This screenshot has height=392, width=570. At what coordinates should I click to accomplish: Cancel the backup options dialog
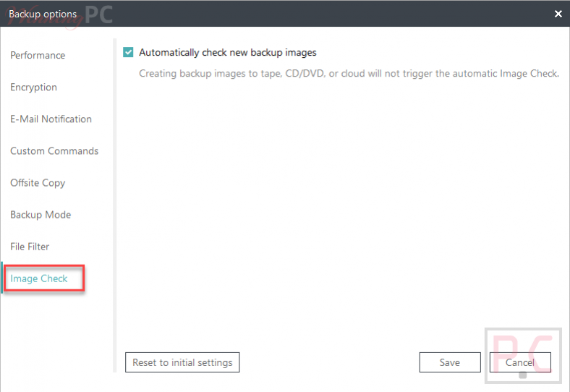[x=520, y=362]
